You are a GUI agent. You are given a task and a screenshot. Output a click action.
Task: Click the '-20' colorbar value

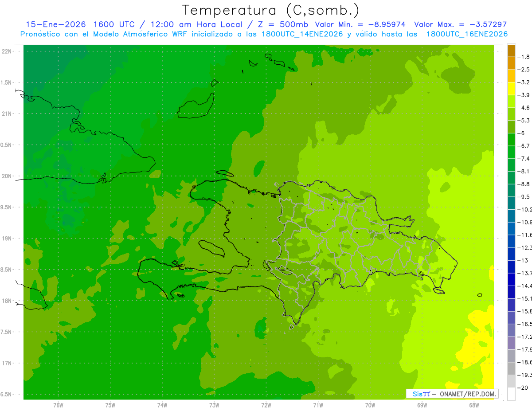pos(523,388)
